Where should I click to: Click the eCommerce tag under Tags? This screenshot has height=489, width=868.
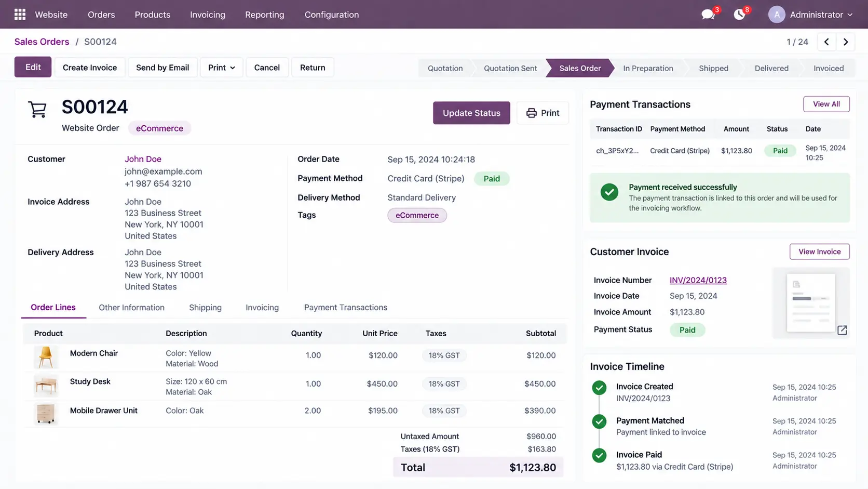(417, 215)
